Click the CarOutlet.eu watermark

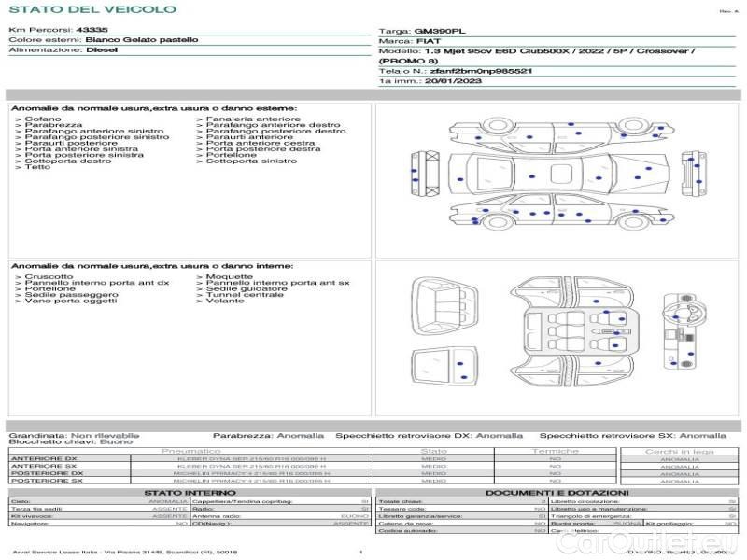[644, 541]
